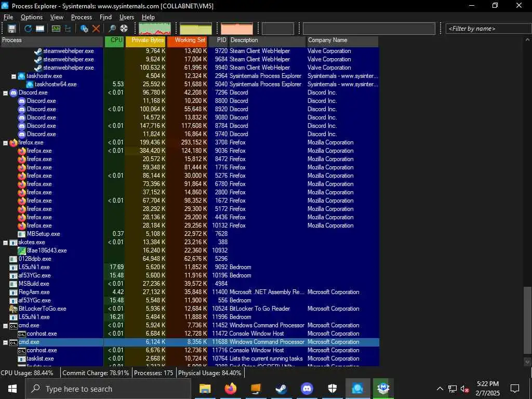Collapse the parent Discord.exe tree node

click(x=5, y=93)
